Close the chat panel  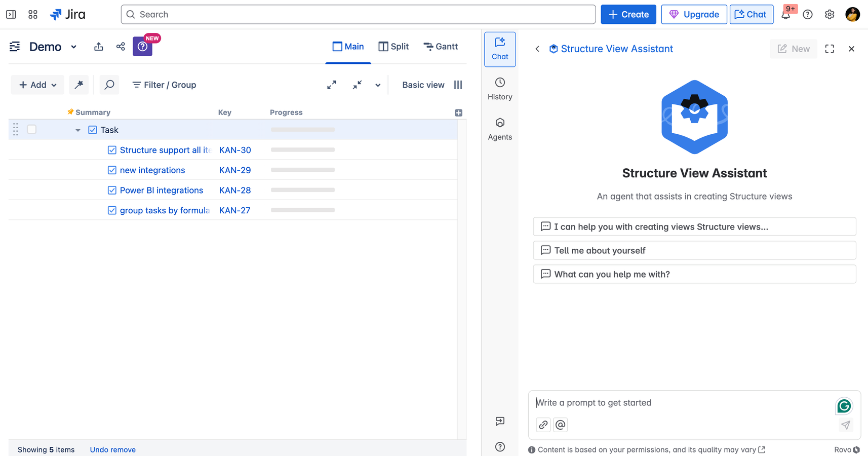click(x=851, y=49)
